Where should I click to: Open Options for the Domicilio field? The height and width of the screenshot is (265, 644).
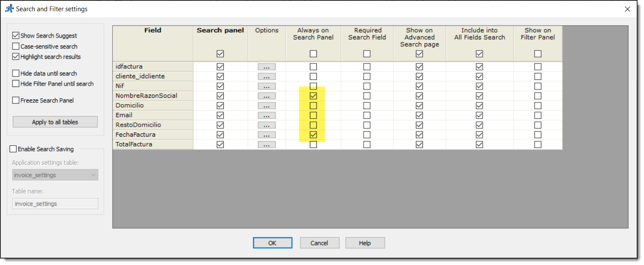[x=266, y=105]
